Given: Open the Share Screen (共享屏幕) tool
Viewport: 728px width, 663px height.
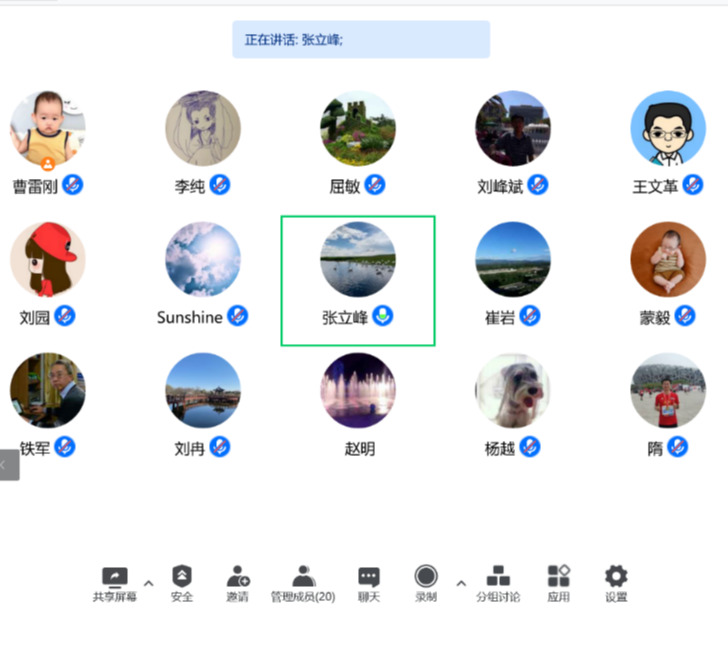Looking at the screenshot, I should click(115, 584).
